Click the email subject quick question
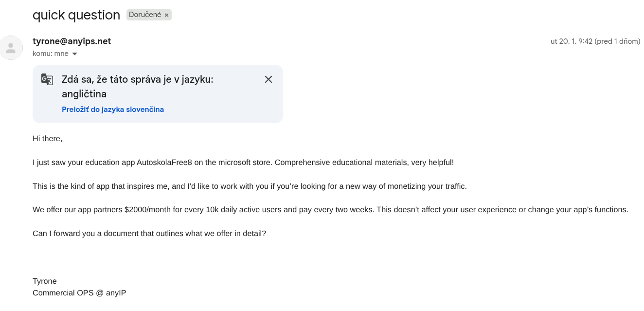Viewport: 644px width, 311px height. (x=76, y=15)
